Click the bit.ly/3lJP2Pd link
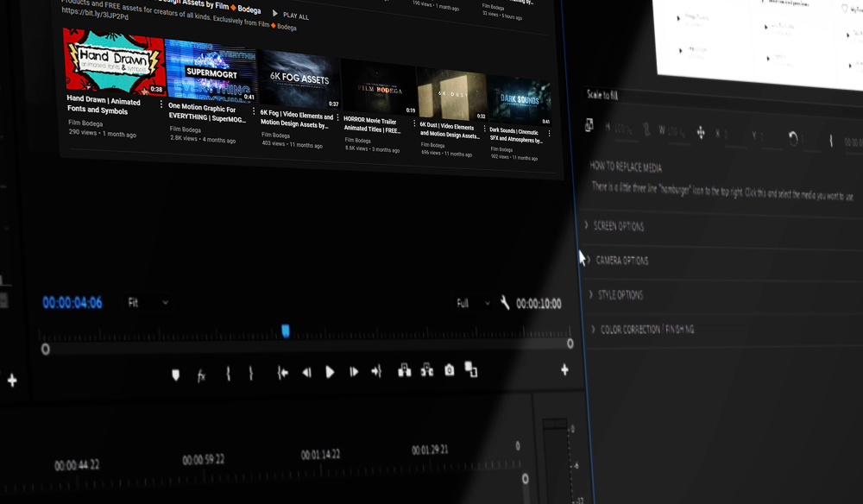 (95, 16)
